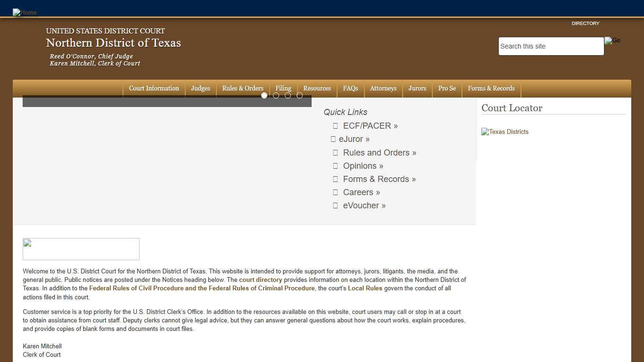
Task: Open the Pro Se menu item
Action: coord(447,89)
